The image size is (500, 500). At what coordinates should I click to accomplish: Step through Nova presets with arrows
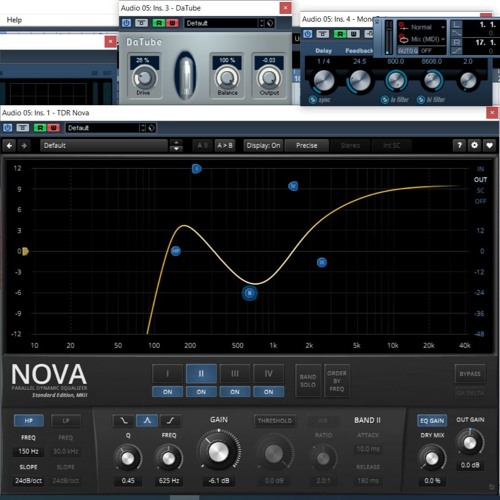[x=176, y=146]
